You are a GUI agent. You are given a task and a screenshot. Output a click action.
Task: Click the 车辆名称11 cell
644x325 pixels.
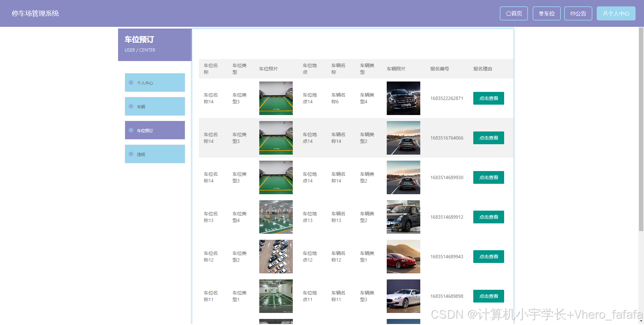click(338, 296)
